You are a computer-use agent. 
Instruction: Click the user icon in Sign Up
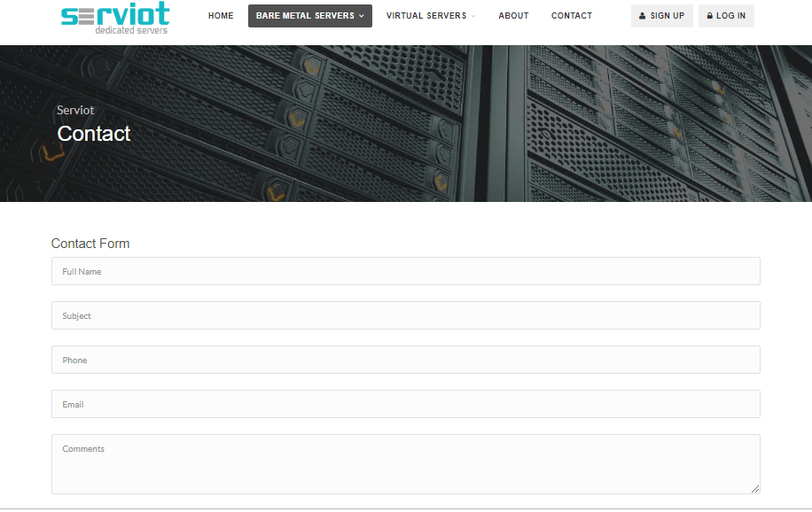pos(642,16)
